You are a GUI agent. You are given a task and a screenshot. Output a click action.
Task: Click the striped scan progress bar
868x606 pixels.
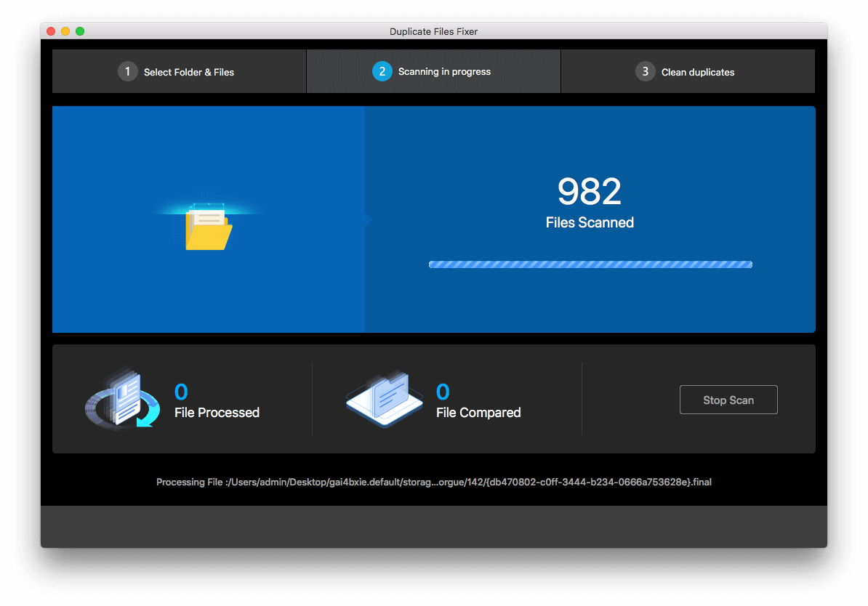pyautogui.click(x=590, y=264)
